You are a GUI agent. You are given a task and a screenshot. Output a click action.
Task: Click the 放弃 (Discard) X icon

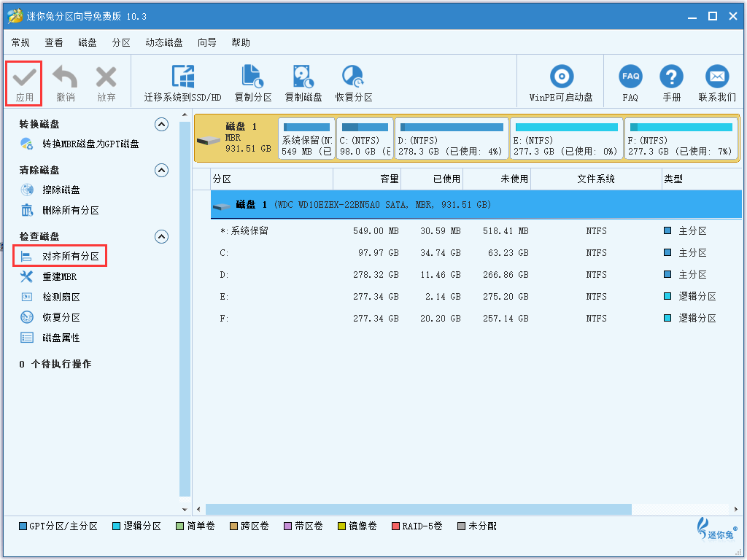pyautogui.click(x=106, y=77)
